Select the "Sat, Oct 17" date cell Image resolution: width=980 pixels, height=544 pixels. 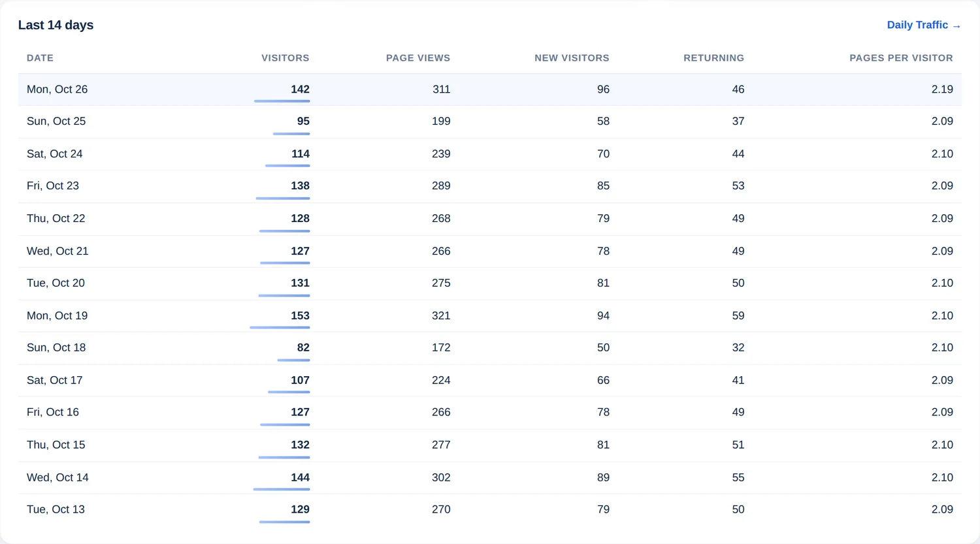click(55, 381)
